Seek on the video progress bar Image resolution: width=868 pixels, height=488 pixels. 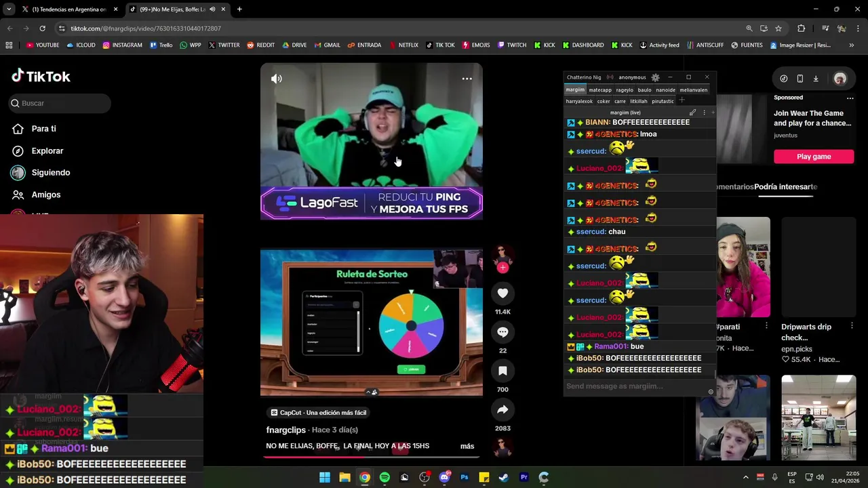(371, 457)
